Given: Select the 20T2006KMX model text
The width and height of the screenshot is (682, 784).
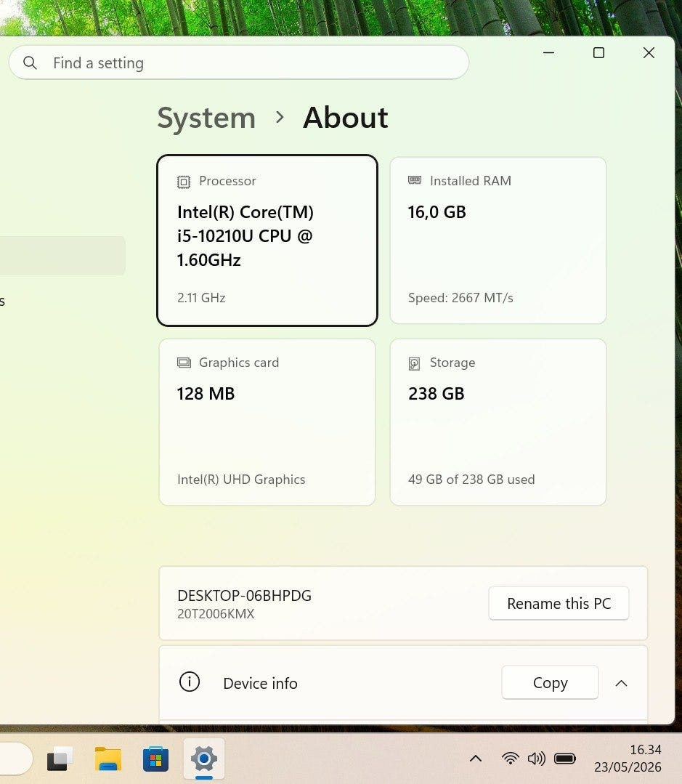Looking at the screenshot, I should (216, 614).
